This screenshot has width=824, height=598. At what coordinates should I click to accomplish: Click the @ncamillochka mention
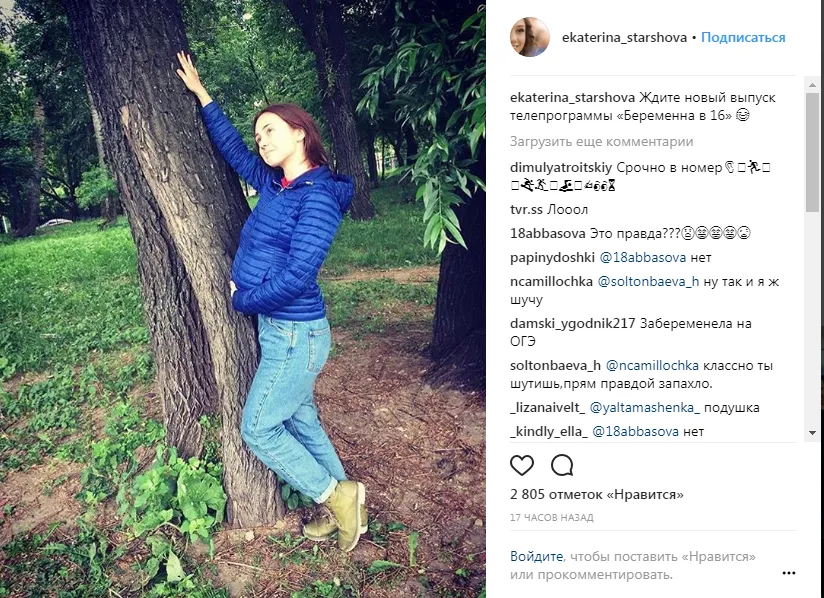click(652, 366)
